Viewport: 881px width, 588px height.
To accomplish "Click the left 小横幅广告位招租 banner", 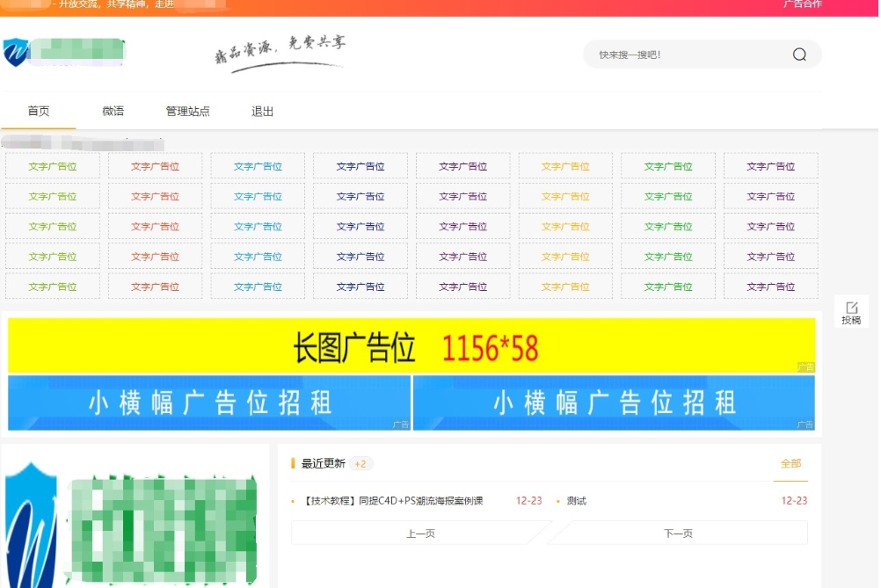I will point(208,403).
